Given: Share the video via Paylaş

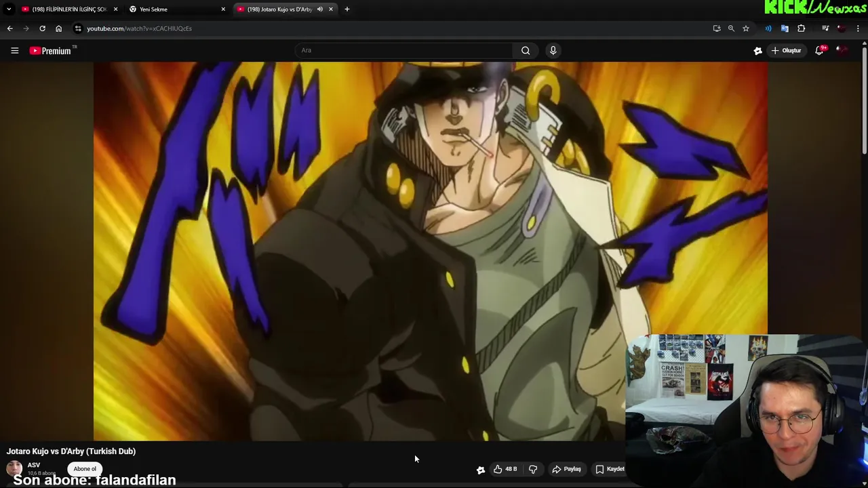Looking at the screenshot, I should tap(566, 469).
